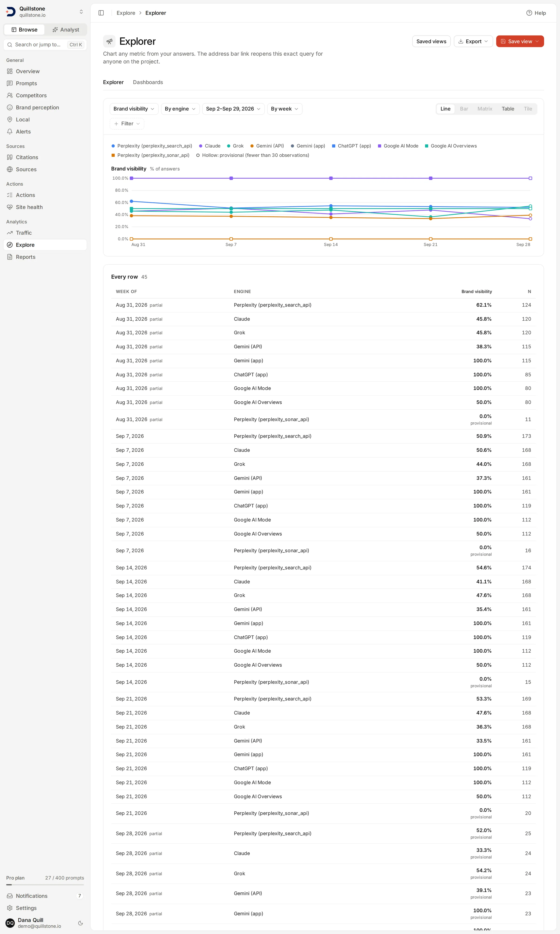Open Local in sidebar

pos(45,120)
